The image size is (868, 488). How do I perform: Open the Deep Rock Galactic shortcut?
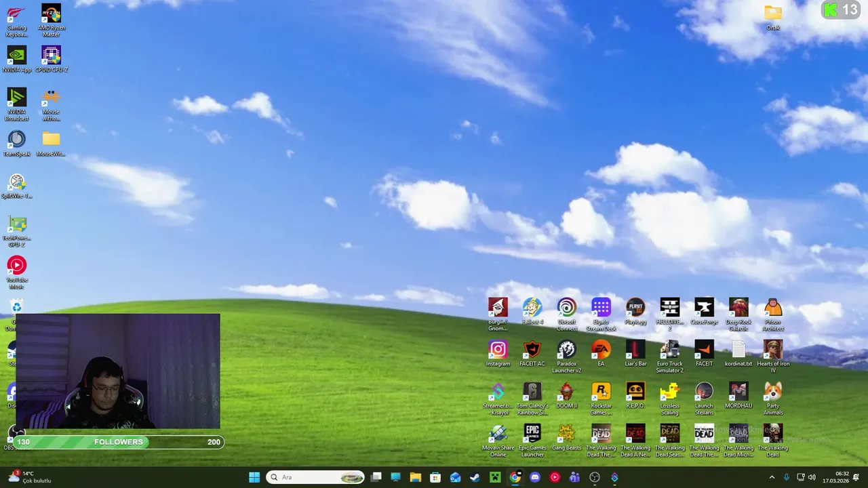coord(738,315)
